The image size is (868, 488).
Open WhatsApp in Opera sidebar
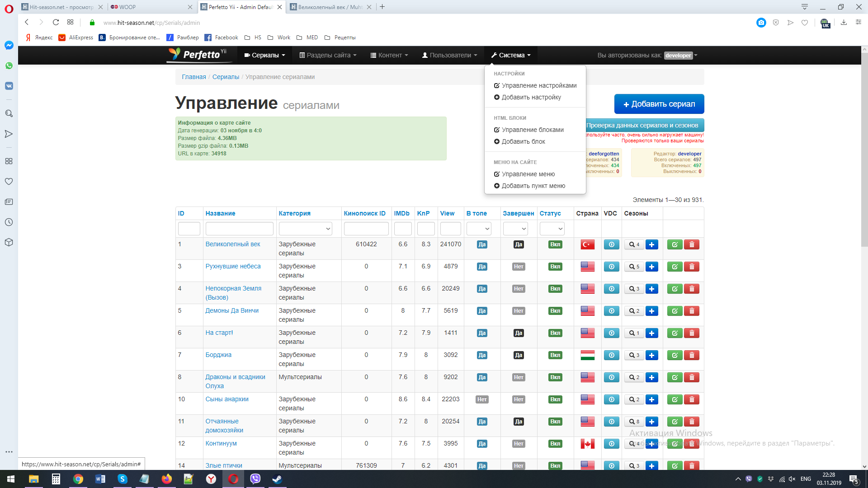pos(9,66)
